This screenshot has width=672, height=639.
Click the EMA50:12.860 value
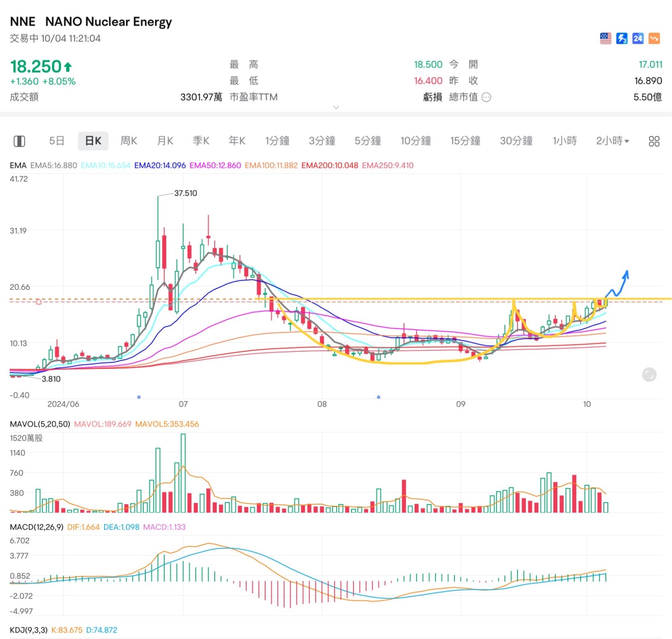tap(215, 166)
